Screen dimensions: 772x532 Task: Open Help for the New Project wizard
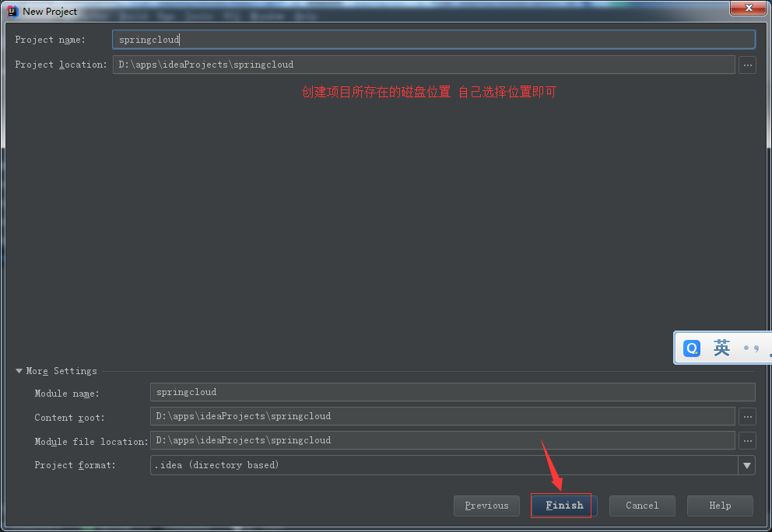720,506
